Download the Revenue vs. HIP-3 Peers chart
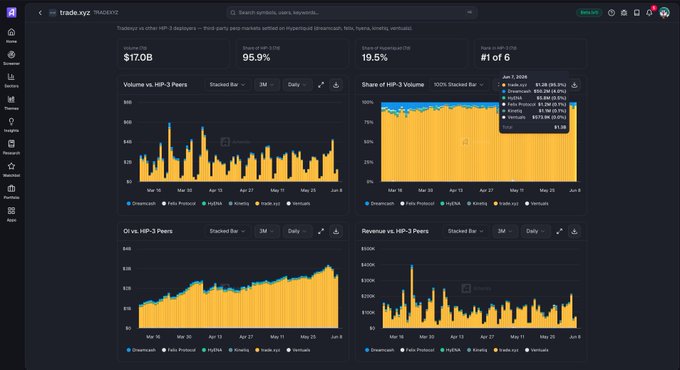This screenshot has width=680, height=370. pyautogui.click(x=574, y=232)
